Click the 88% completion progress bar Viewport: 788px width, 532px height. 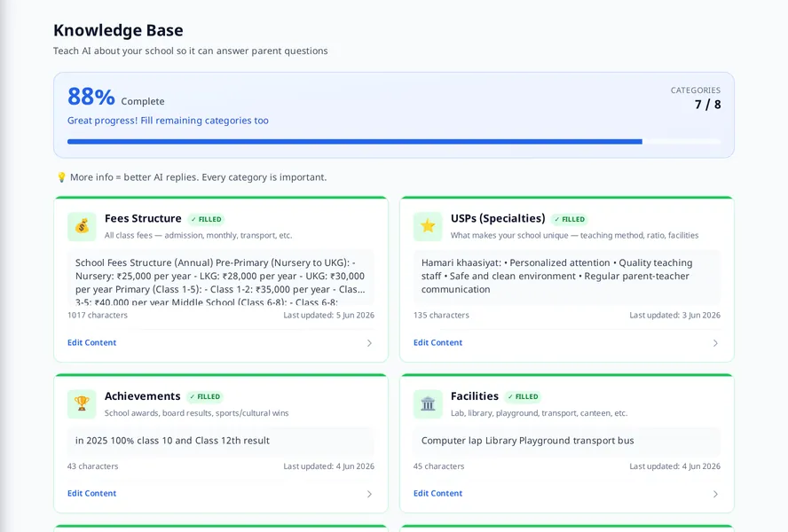coord(394,142)
